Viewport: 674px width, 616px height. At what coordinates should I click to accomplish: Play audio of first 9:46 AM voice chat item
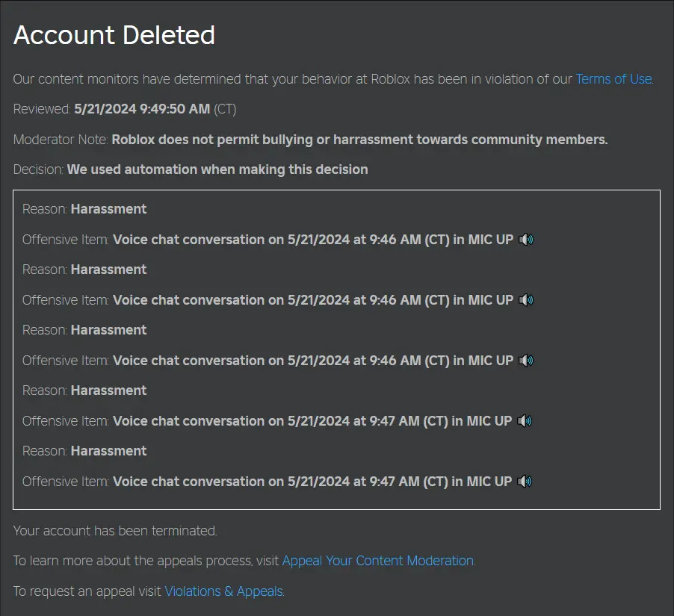coord(526,239)
